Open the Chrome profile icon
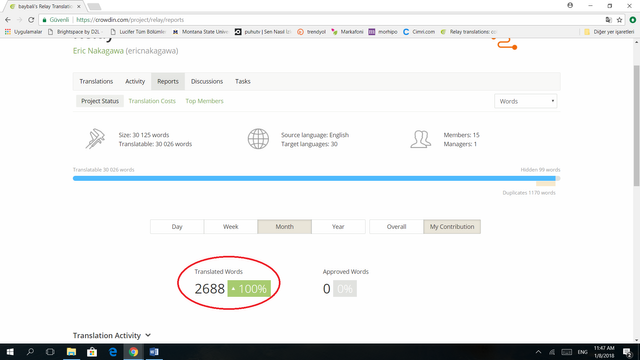The width and height of the screenshot is (640, 360). pos(570,5)
